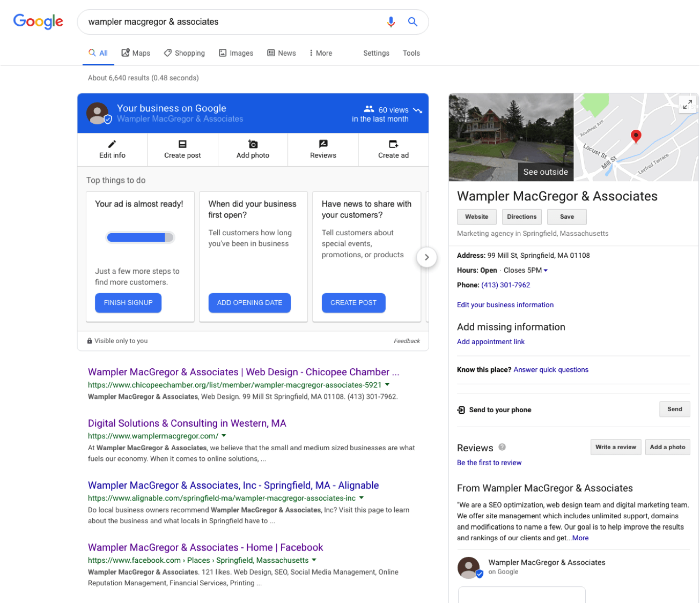Open Digital Solutions & Consulting result
Screen dimensions: 700x603
(x=187, y=423)
